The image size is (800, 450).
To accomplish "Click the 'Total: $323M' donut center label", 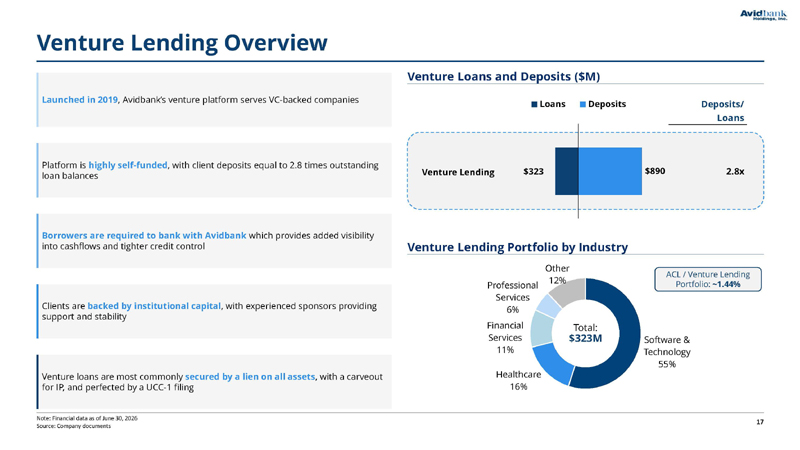I will [x=585, y=333].
